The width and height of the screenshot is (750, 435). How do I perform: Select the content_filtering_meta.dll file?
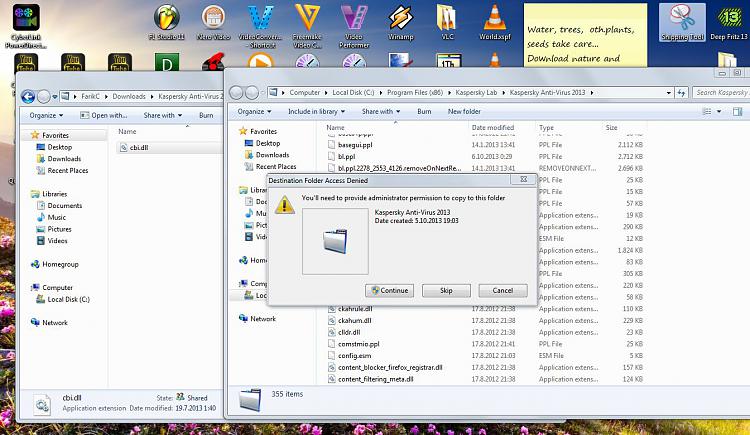(375, 379)
